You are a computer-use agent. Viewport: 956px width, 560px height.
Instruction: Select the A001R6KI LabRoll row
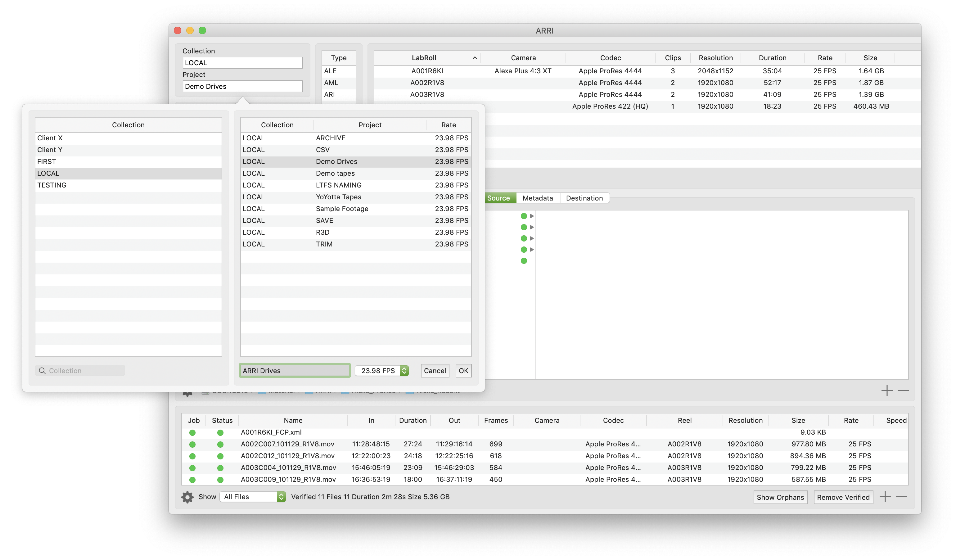(x=647, y=71)
